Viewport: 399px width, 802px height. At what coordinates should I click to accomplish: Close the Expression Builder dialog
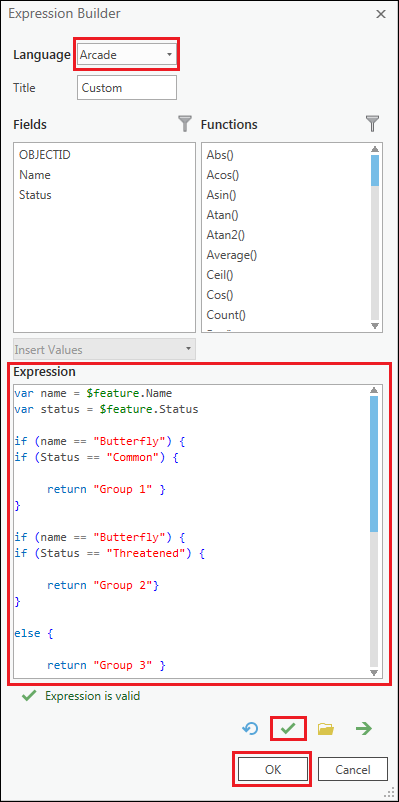click(x=381, y=14)
